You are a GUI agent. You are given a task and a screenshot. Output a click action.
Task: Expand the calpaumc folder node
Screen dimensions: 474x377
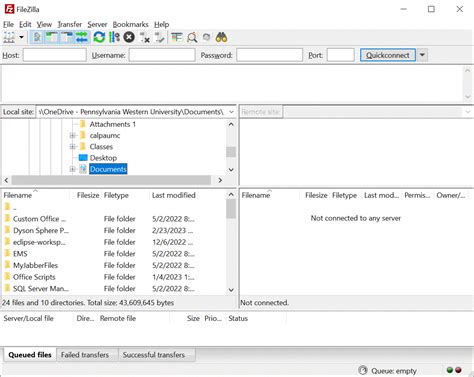[72, 135]
